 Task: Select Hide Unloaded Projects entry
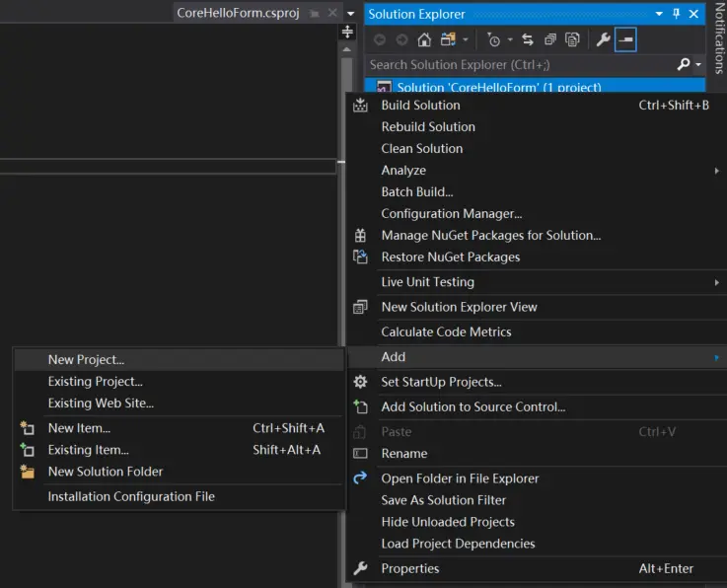(x=537, y=522)
